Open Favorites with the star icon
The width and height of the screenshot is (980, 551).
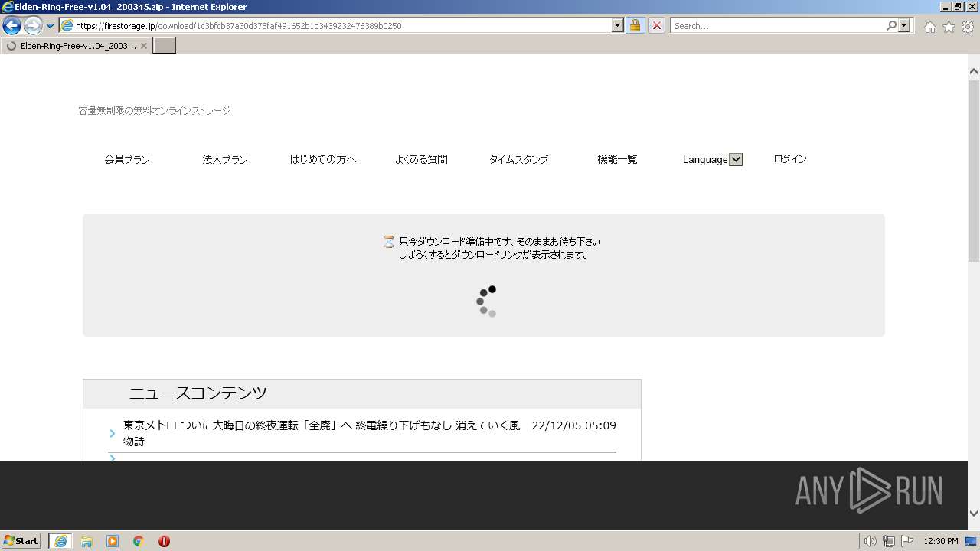pos(949,27)
